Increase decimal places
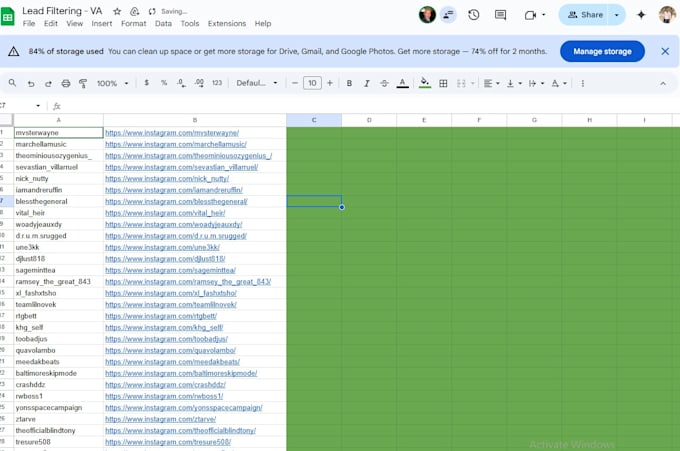Screen dimensions: 680x451 (x=199, y=83)
